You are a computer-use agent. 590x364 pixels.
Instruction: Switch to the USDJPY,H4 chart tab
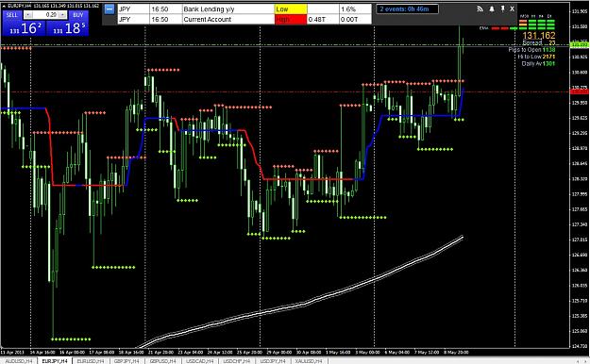point(273,361)
